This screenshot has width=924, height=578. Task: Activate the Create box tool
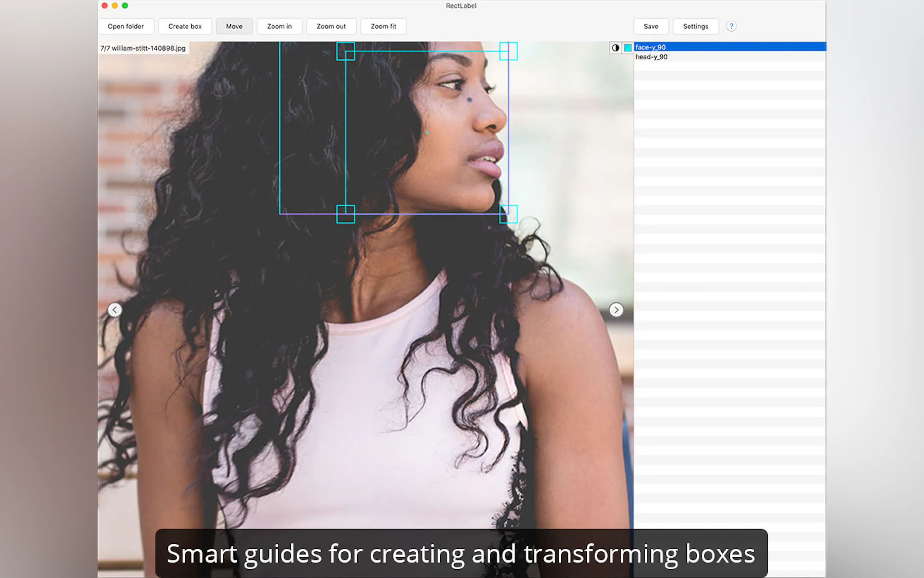click(x=185, y=26)
